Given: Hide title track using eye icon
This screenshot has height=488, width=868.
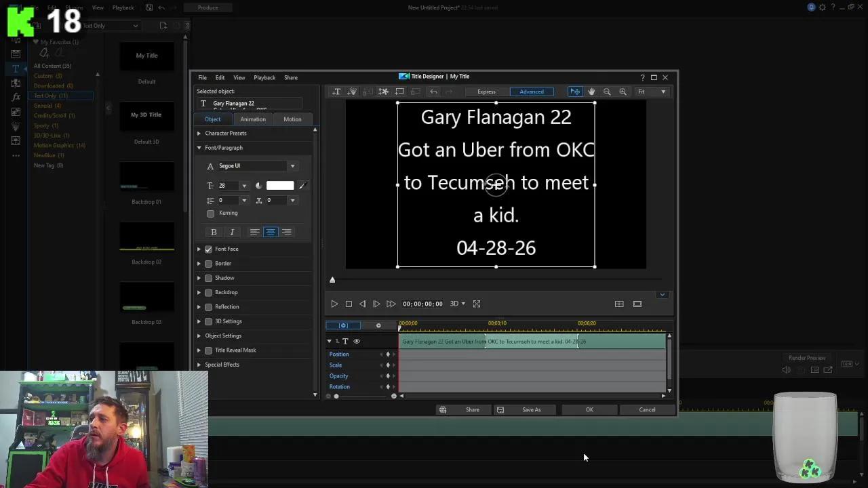Looking at the screenshot, I should click(x=357, y=342).
